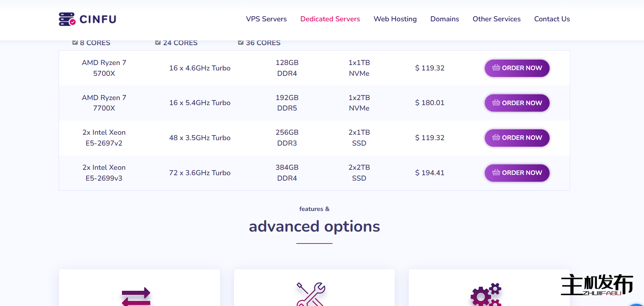Click the purple gears feature icon

pyautogui.click(x=486, y=295)
